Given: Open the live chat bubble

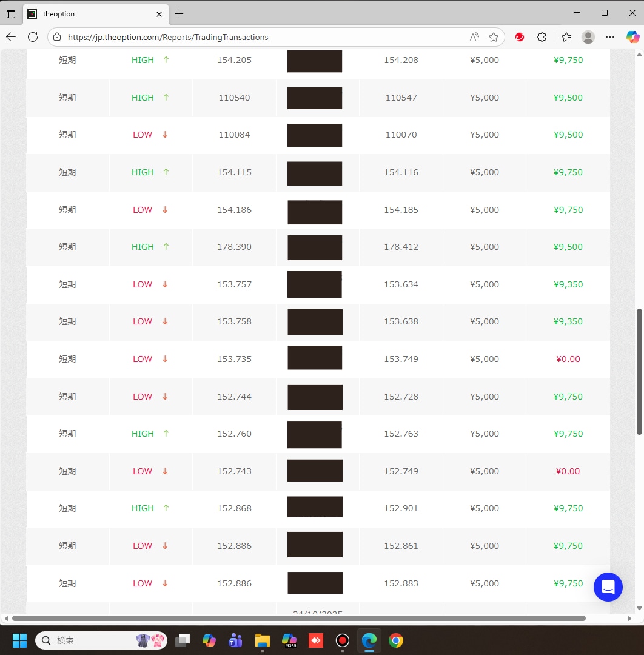Looking at the screenshot, I should tap(608, 587).
